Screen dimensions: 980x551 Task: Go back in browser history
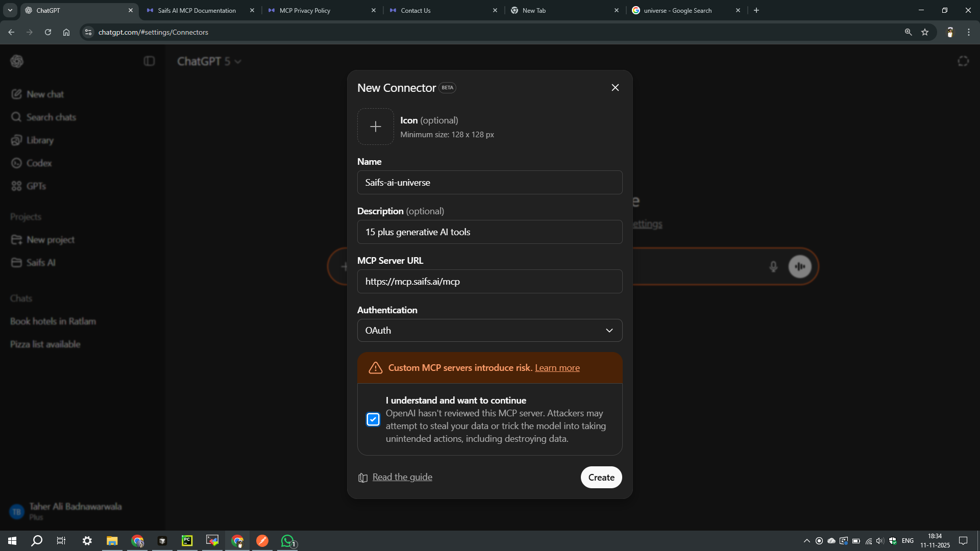tap(11, 32)
